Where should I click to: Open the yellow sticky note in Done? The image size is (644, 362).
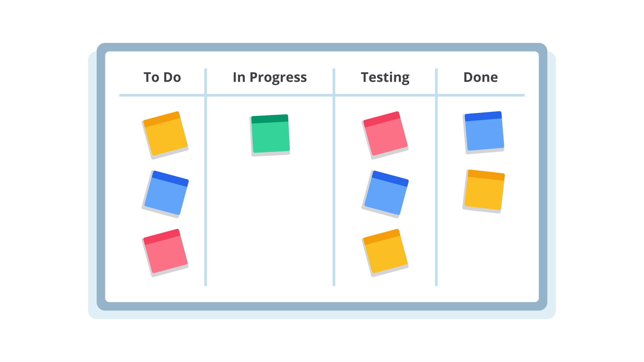point(484,190)
